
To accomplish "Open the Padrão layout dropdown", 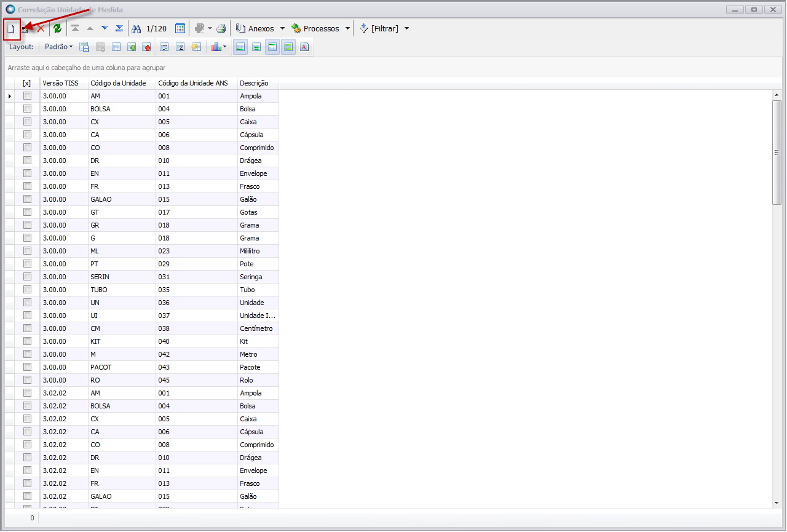I will pyautogui.click(x=58, y=47).
